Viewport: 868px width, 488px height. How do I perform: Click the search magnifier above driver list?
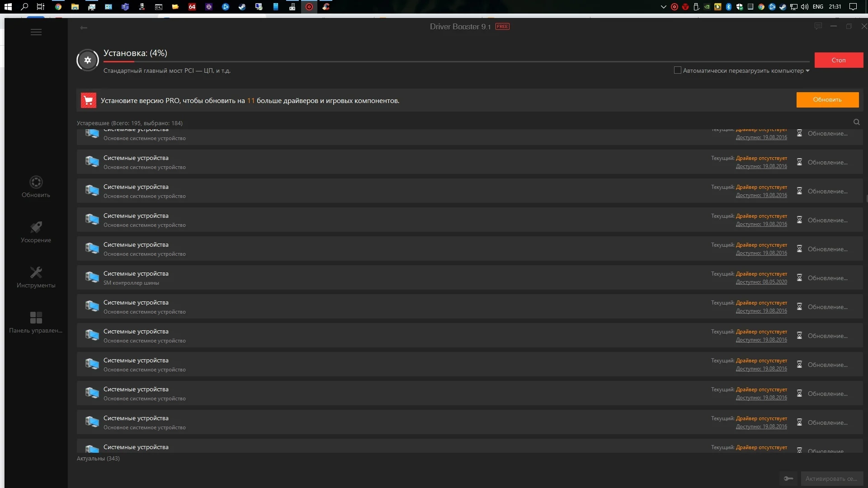(856, 122)
